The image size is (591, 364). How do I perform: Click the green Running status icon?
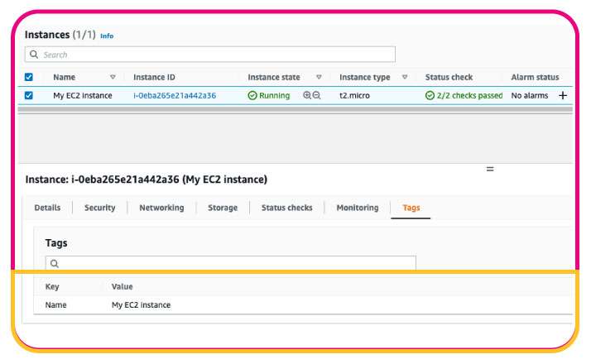[252, 96]
